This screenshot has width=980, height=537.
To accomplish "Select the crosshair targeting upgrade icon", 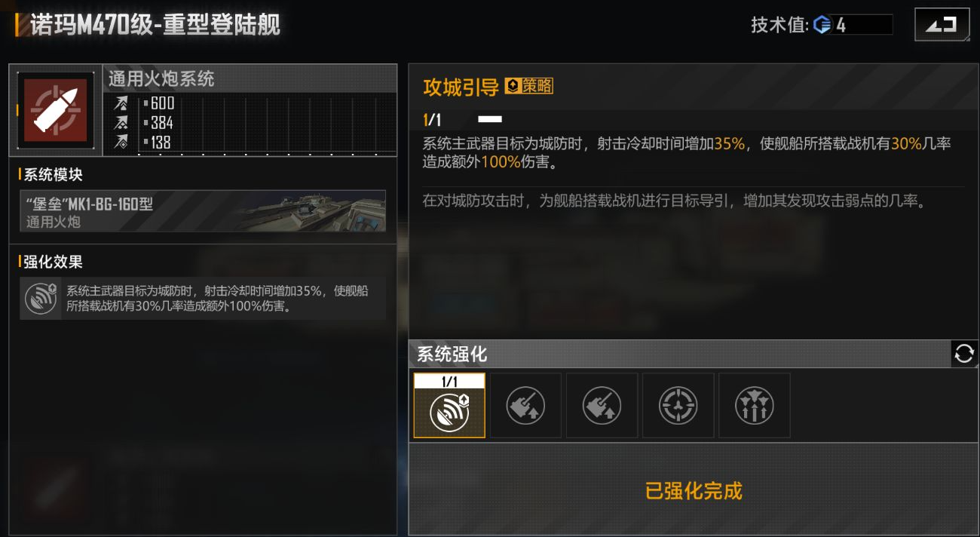I will click(x=678, y=406).
